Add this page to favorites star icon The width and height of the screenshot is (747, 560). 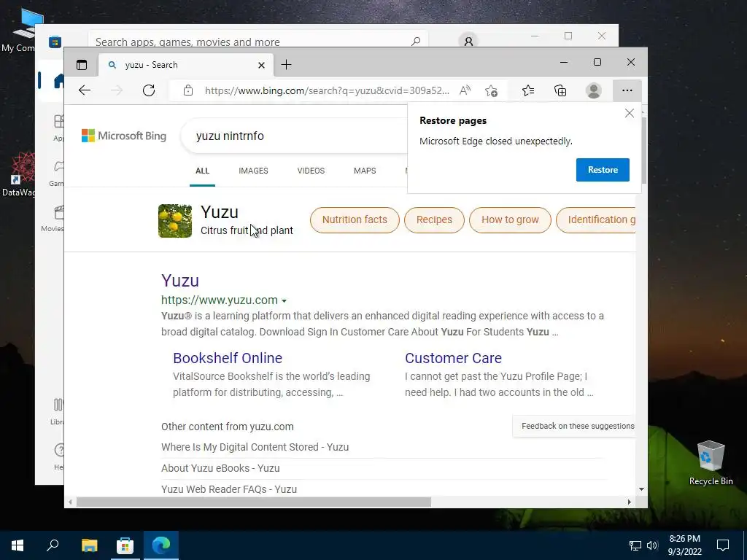pos(491,90)
